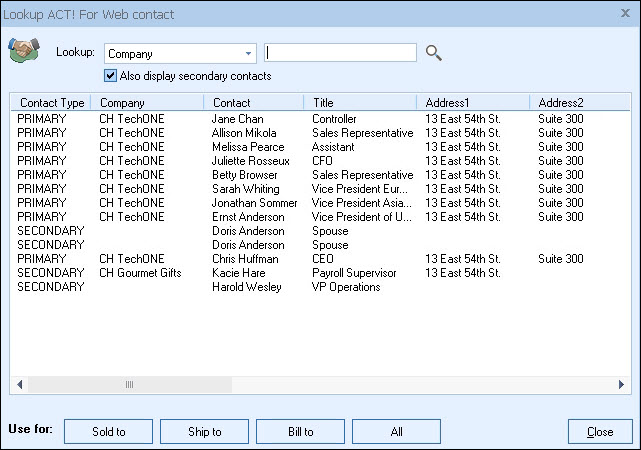Viewport: 641px width, 450px height.
Task: Click the horizontal scrollbar thumb
Action: pos(130,384)
